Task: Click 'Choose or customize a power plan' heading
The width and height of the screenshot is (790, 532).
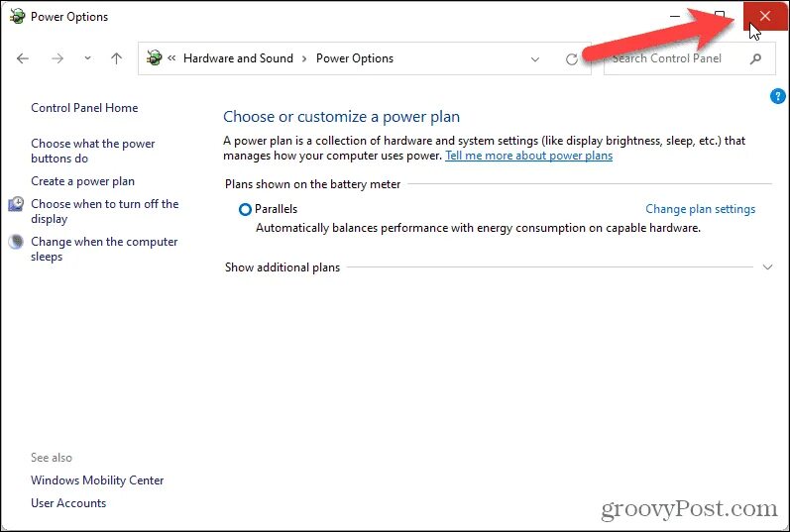Action: [341, 117]
